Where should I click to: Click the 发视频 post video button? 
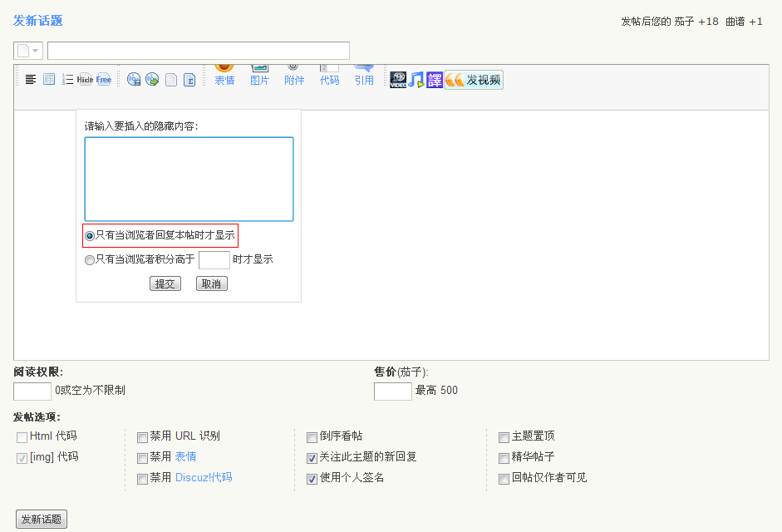tap(474, 80)
